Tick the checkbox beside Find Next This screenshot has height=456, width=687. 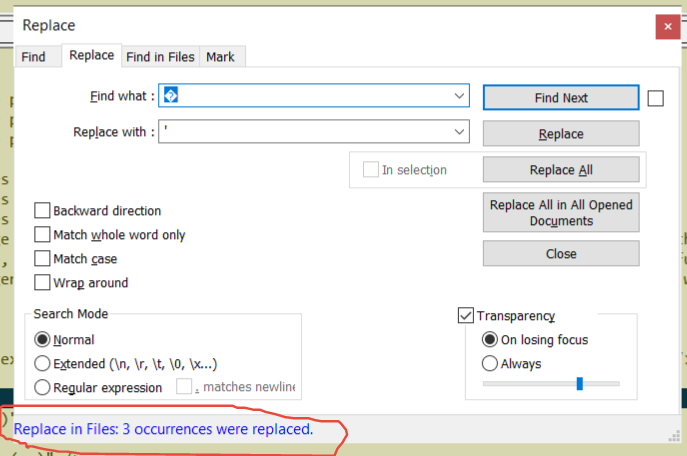click(655, 98)
